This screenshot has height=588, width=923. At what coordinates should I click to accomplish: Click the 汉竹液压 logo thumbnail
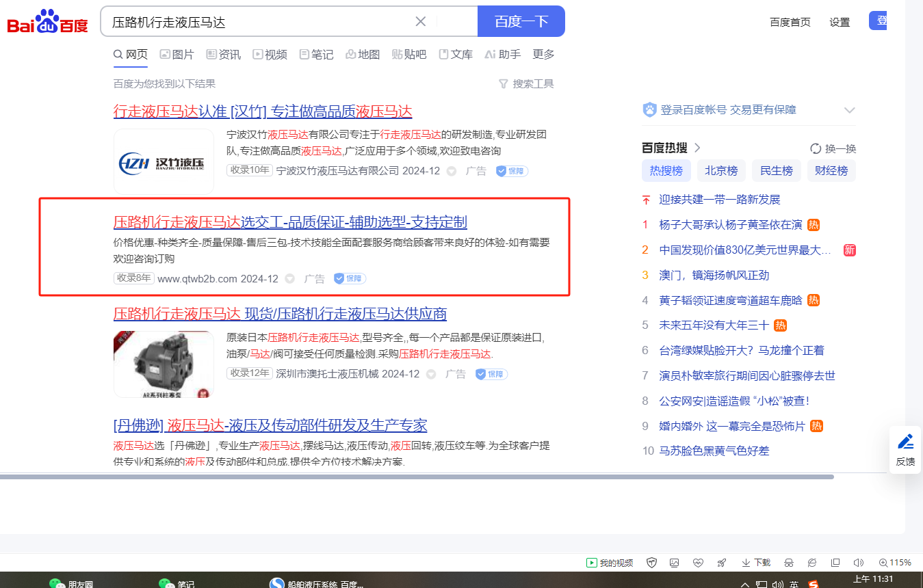pyautogui.click(x=164, y=161)
